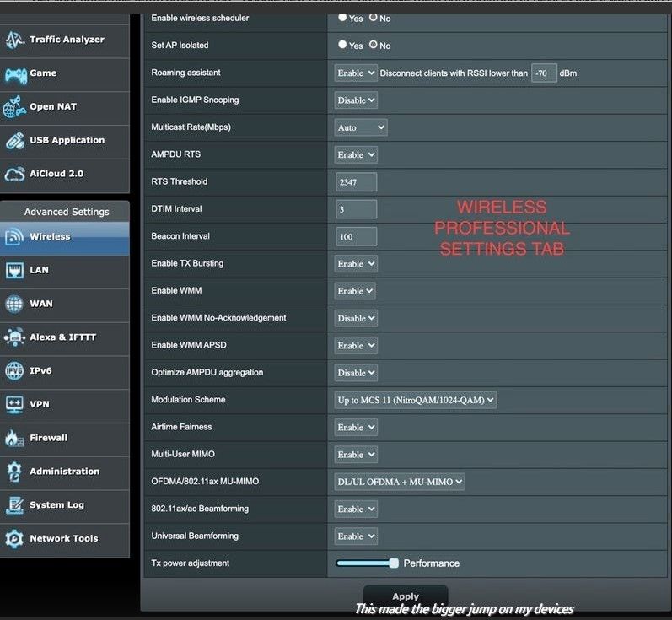Image resolution: width=672 pixels, height=620 pixels.
Task: Open the Administration menu item
Action: [64, 472]
